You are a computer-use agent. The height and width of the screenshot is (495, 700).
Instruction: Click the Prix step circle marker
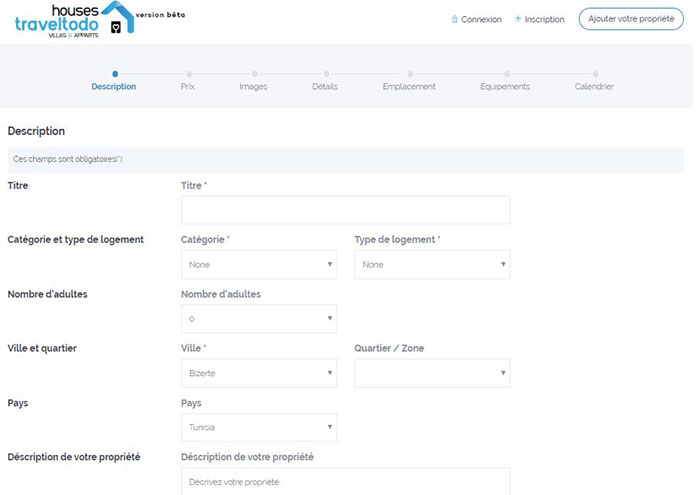(x=188, y=73)
